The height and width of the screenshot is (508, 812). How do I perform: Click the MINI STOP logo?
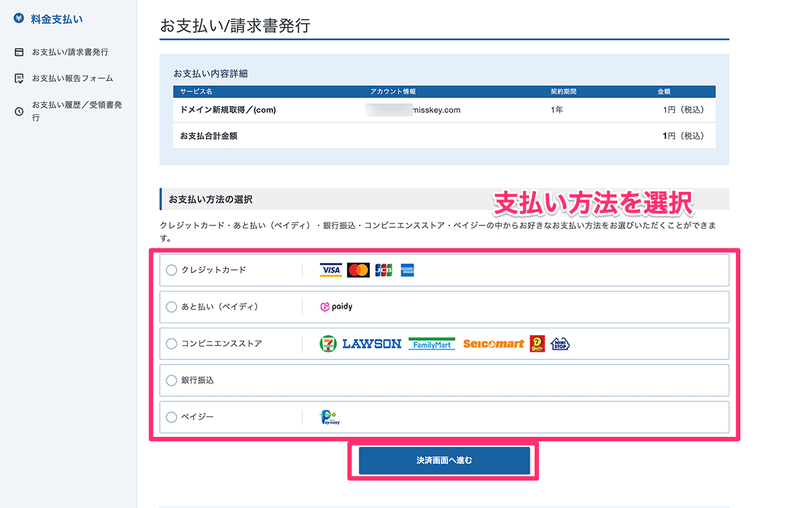click(x=560, y=344)
